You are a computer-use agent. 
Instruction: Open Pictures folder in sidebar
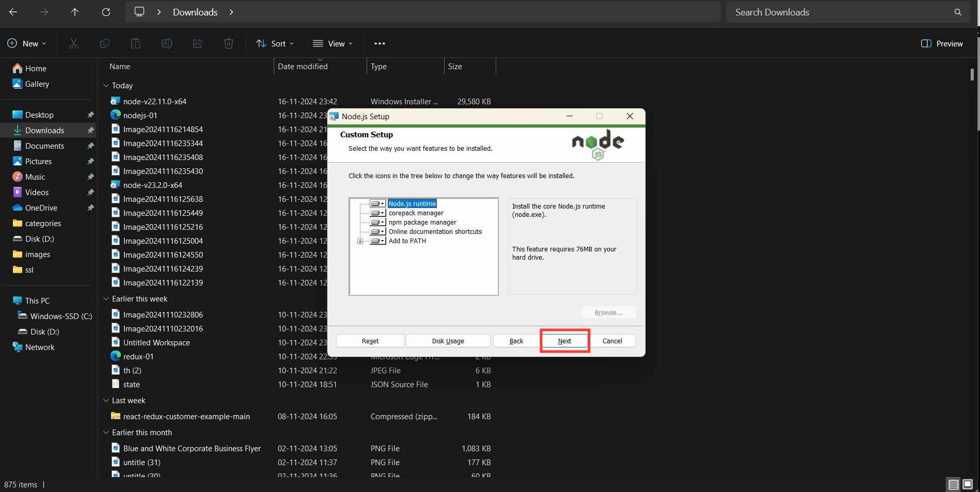pyautogui.click(x=38, y=161)
